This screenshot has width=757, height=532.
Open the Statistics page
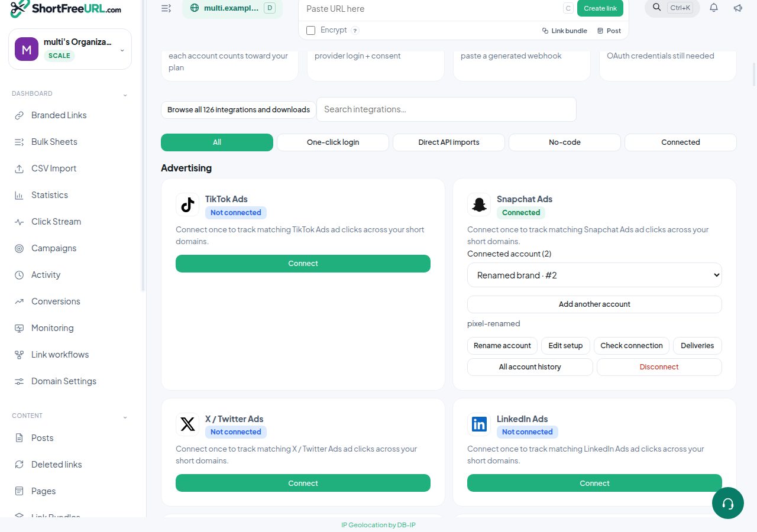click(x=50, y=195)
